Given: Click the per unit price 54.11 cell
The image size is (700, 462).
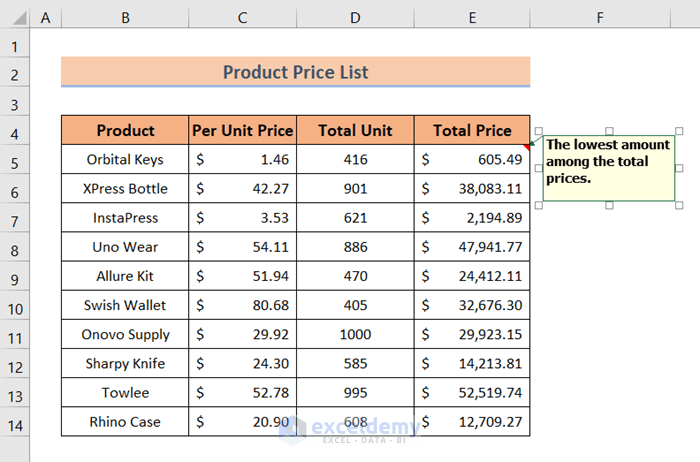Looking at the screenshot, I should click(243, 247).
